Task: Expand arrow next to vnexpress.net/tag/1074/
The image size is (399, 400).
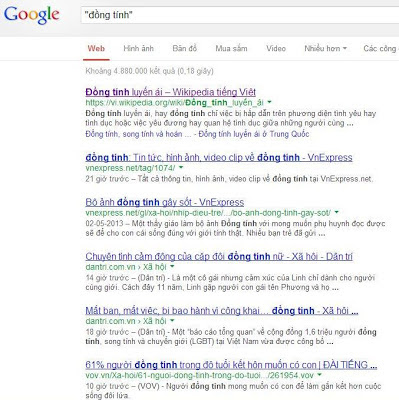Action: click(181, 167)
